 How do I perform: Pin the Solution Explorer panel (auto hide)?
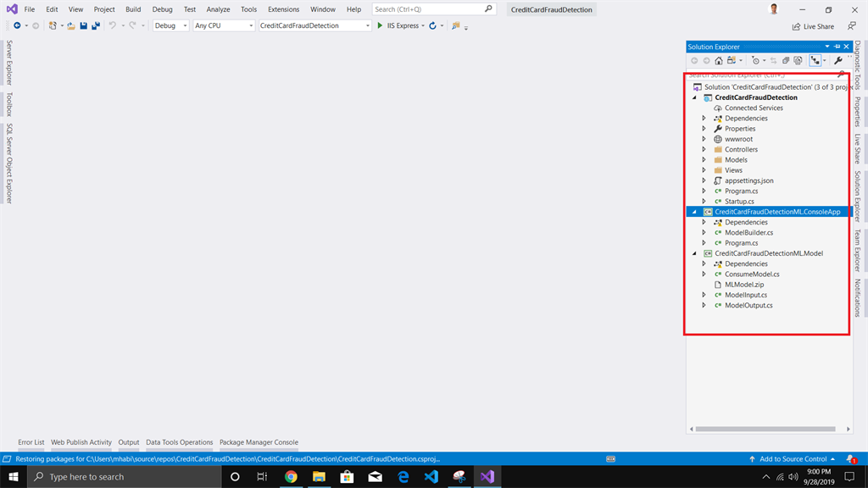pyautogui.click(x=837, y=47)
